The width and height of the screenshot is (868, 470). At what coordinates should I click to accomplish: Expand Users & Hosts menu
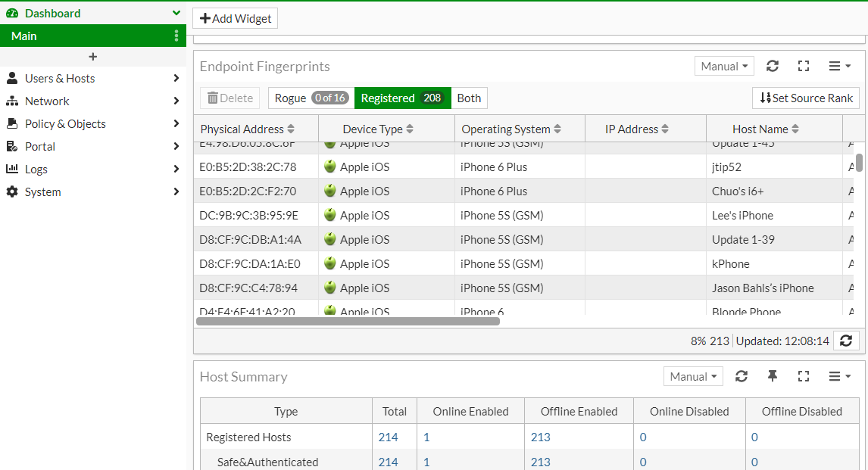click(92, 79)
